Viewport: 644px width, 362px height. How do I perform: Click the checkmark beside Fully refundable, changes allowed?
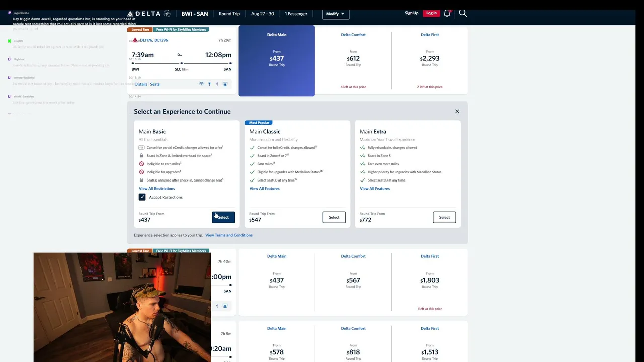(x=363, y=148)
